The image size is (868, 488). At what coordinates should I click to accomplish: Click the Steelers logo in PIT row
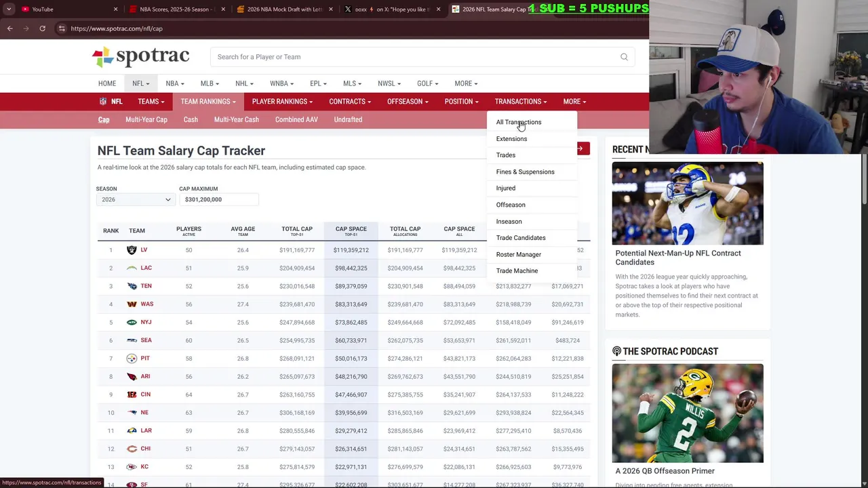(x=132, y=359)
